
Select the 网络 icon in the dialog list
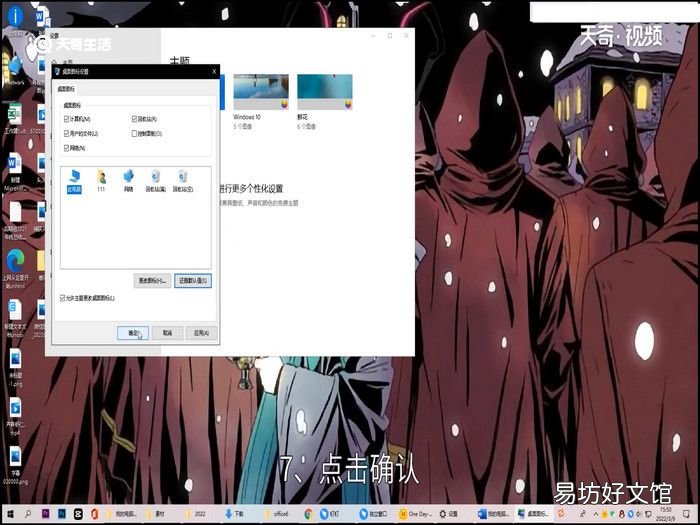tap(129, 181)
